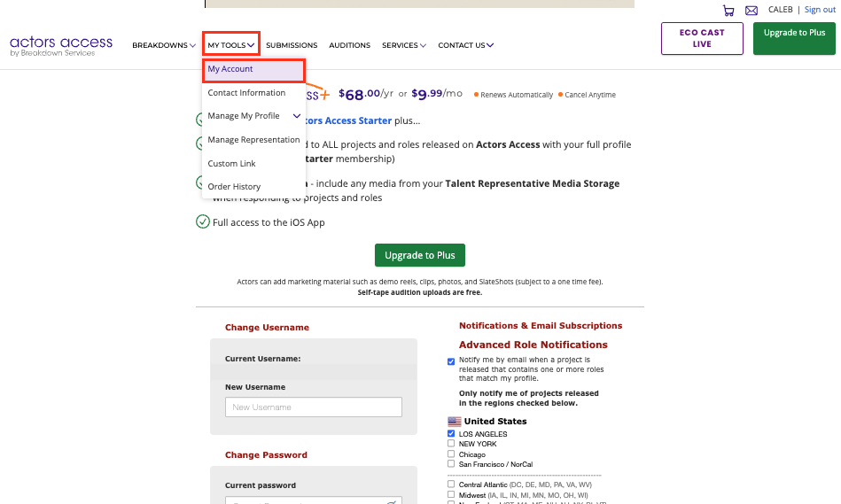
Task: Click the CALEB username text
Action: 780,10
